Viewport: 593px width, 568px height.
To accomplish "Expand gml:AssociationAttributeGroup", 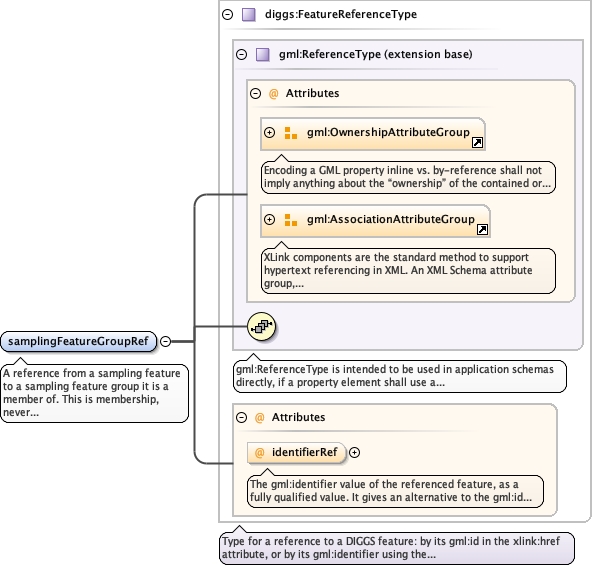I will pyautogui.click(x=269, y=219).
